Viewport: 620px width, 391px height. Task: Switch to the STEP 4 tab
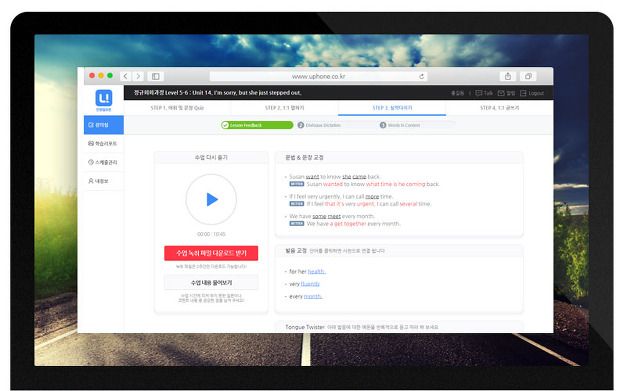[499, 108]
